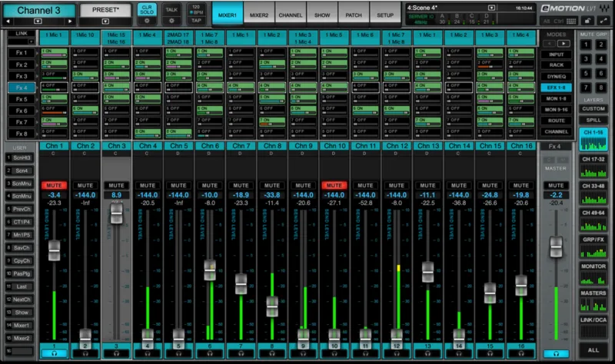Click the TAP tempo button
This screenshot has width=615, height=364.
click(196, 21)
